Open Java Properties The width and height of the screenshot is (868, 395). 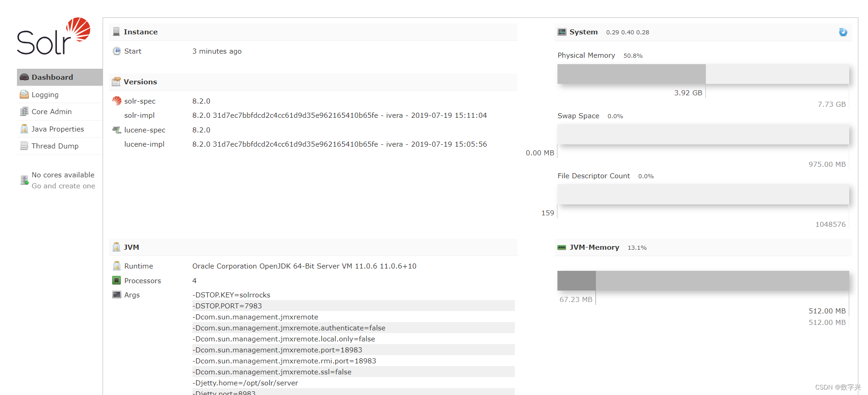coord(60,129)
